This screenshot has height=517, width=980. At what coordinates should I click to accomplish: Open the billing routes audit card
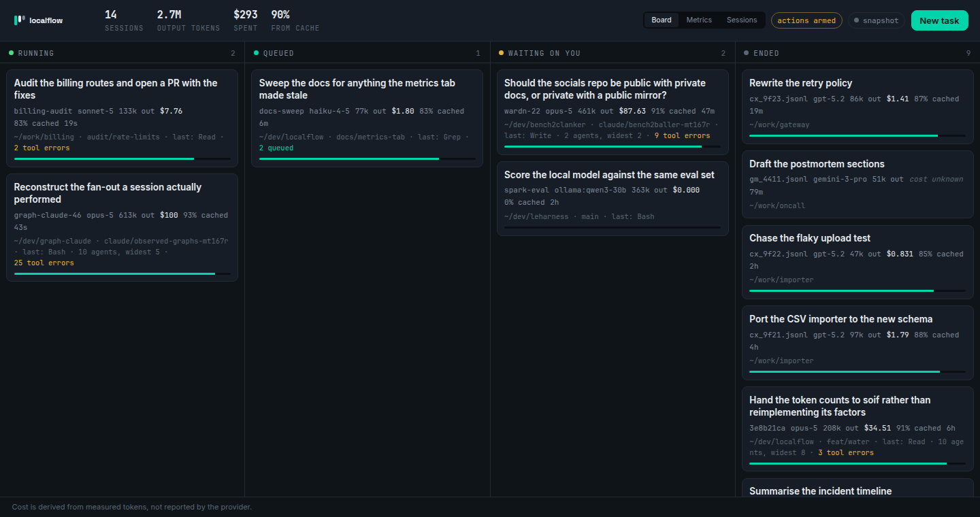point(122,118)
